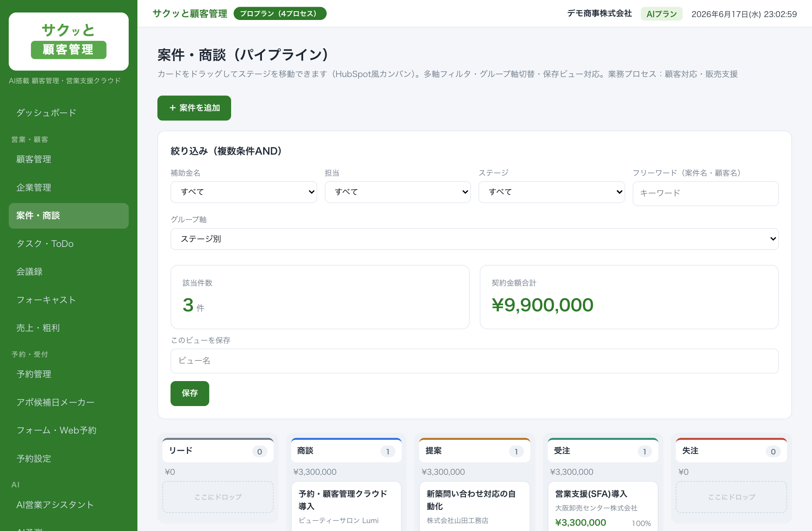Click the リード column header
The image size is (812, 531).
tap(218, 451)
